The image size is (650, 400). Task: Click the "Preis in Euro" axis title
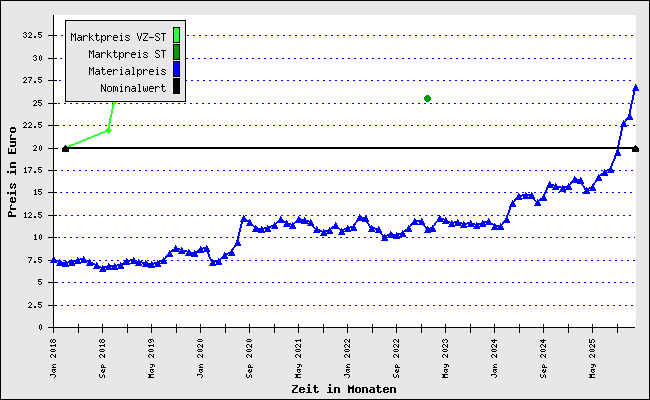click(x=12, y=170)
